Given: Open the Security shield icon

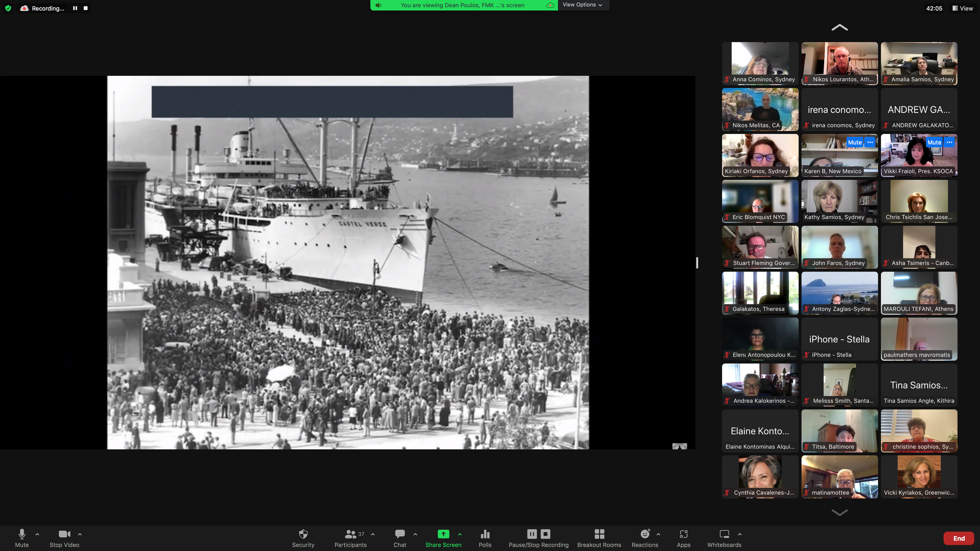Looking at the screenshot, I should pos(303,534).
